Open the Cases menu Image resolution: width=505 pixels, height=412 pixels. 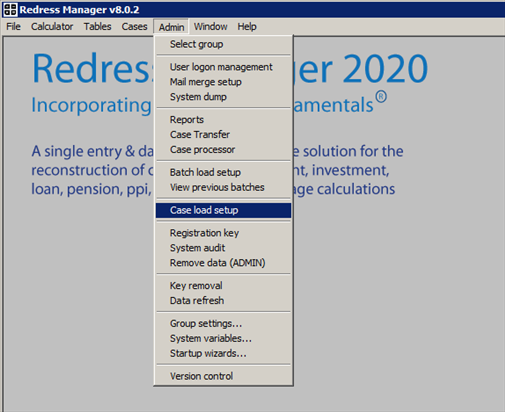point(134,27)
